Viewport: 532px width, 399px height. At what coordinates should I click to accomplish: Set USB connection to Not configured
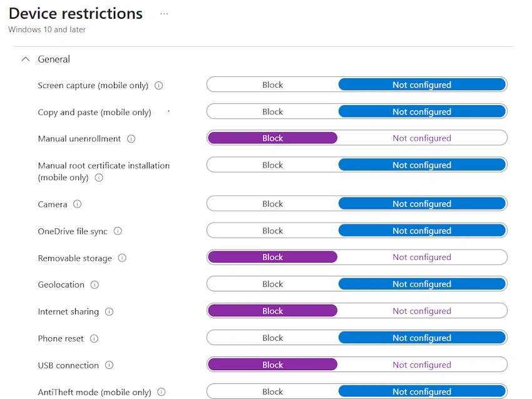(x=422, y=365)
